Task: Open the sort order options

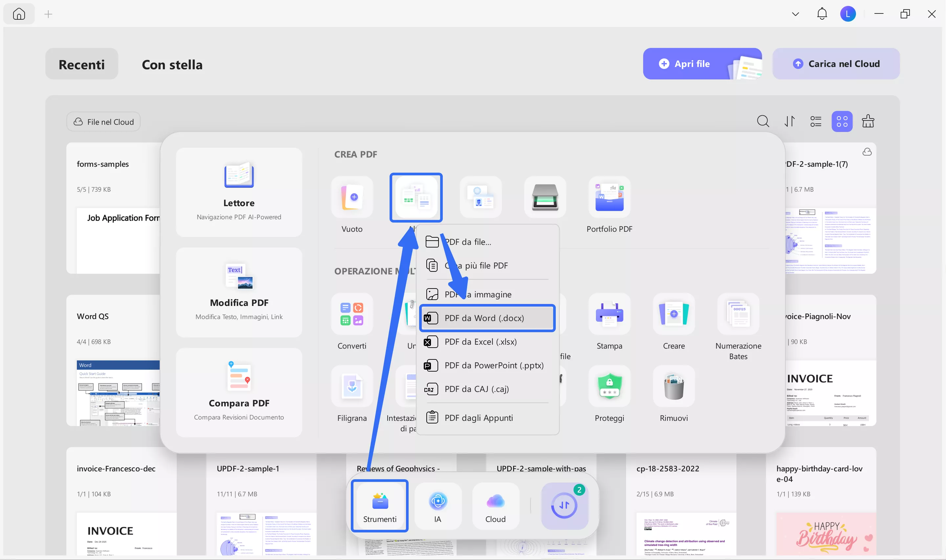Action: pyautogui.click(x=789, y=121)
